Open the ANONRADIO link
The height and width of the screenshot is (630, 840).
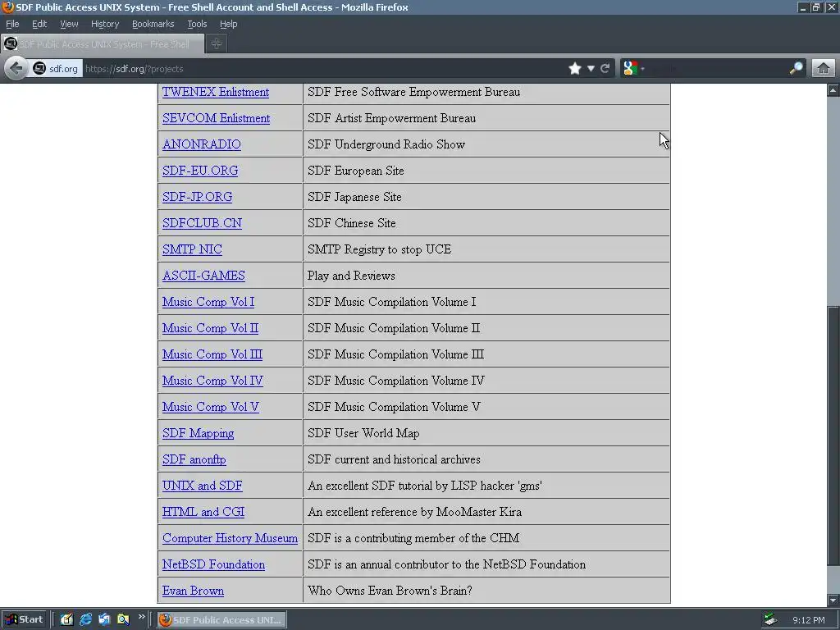point(202,144)
